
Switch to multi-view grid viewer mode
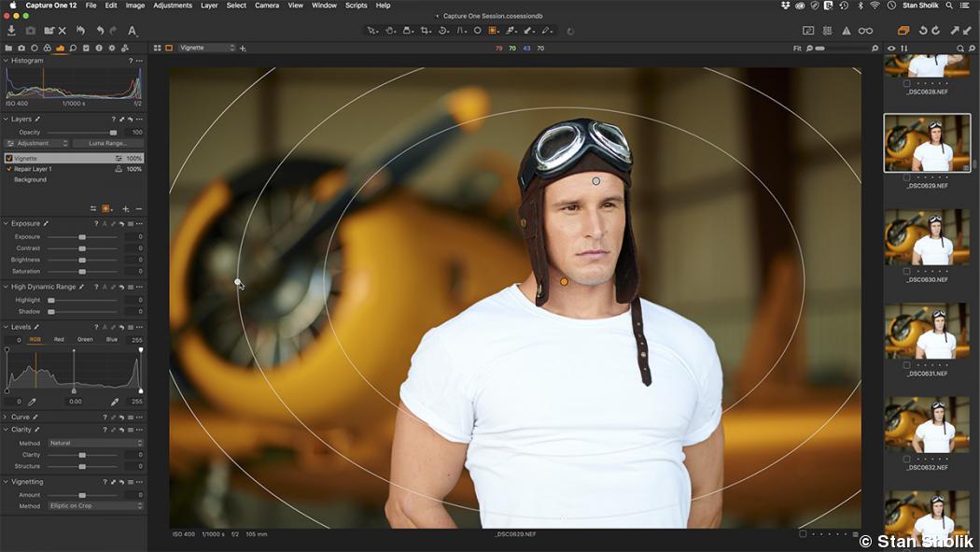(x=158, y=49)
